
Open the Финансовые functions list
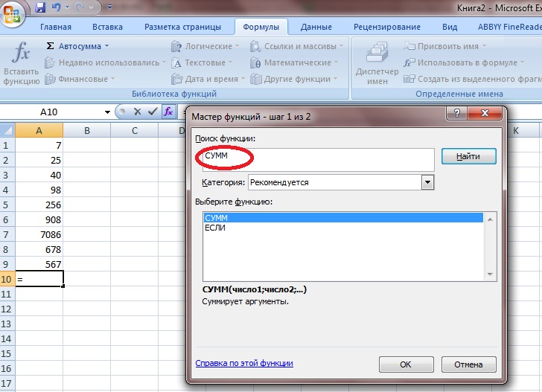(79, 79)
